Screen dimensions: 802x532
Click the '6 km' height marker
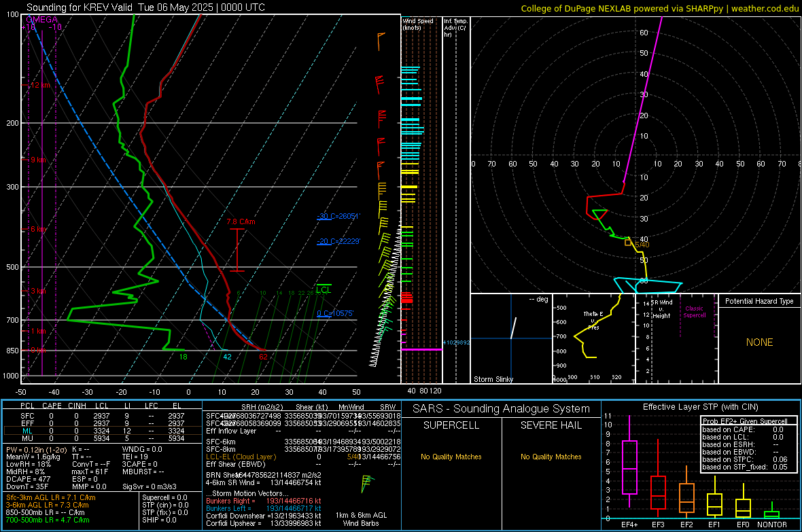38,229
